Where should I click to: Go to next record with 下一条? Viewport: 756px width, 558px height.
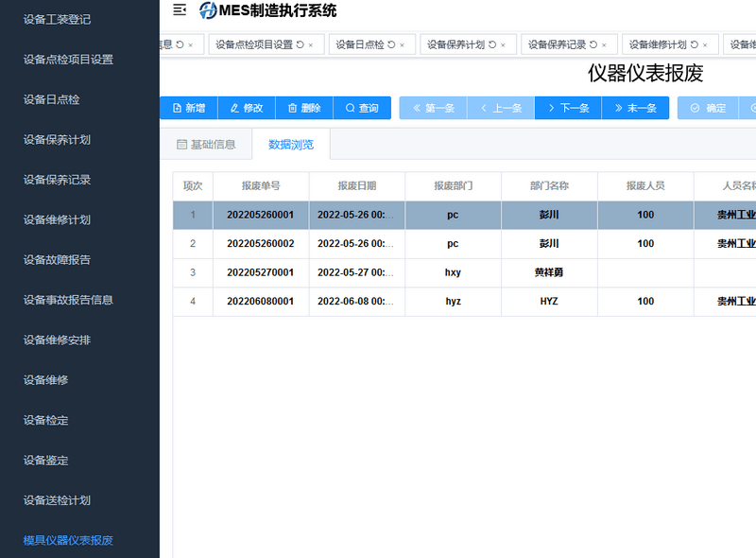pos(569,108)
